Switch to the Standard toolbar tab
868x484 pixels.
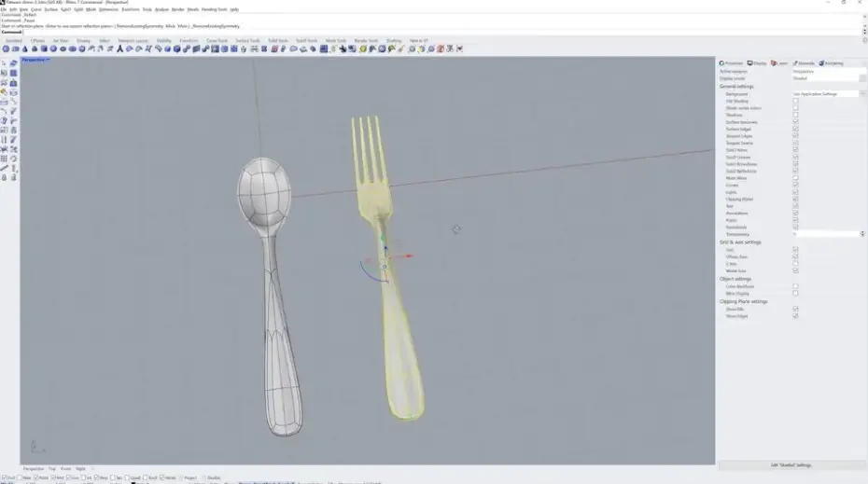point(14,41)
